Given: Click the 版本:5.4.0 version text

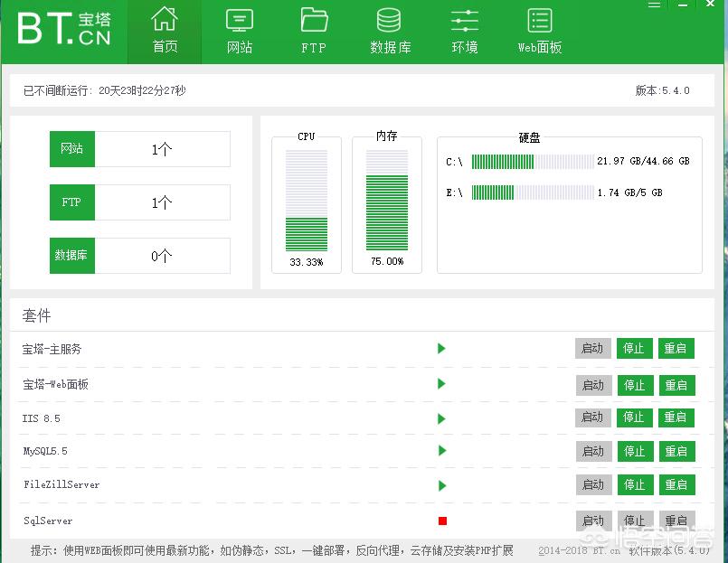Looking at the screenshot, I should coord(663,90).
